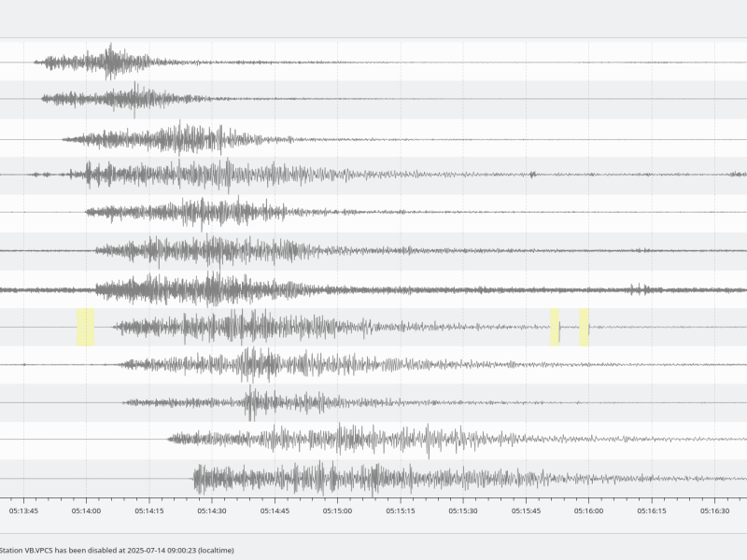This screenshot has height=560, width=747.
Task: Click the 05:15:45 time axis label
Action: click(526, 511)
